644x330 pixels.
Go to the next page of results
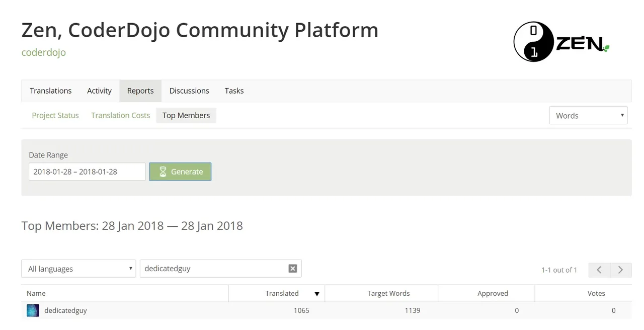pyautogui.click(x=621, y=270)
